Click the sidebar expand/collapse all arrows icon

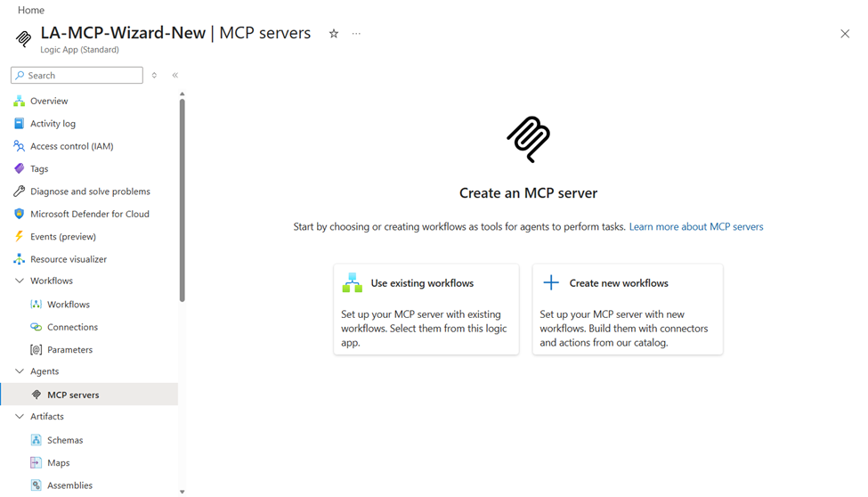point(154,76)
